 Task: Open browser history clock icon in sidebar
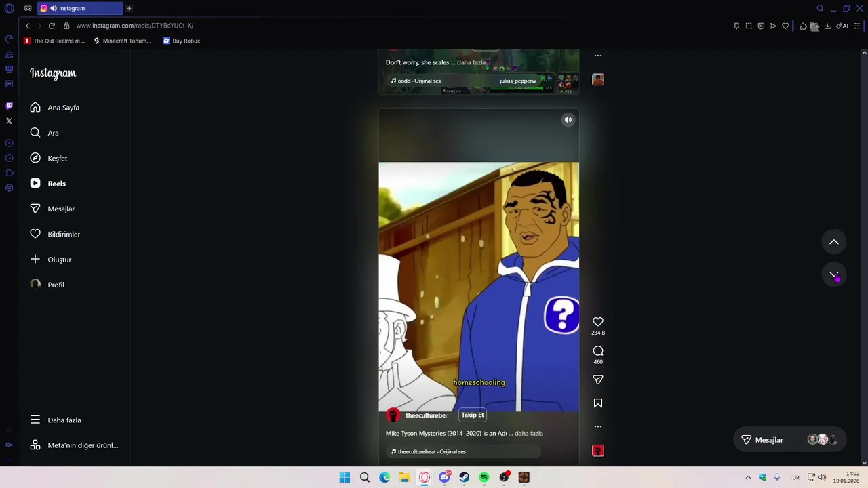[x=9, y=158]
